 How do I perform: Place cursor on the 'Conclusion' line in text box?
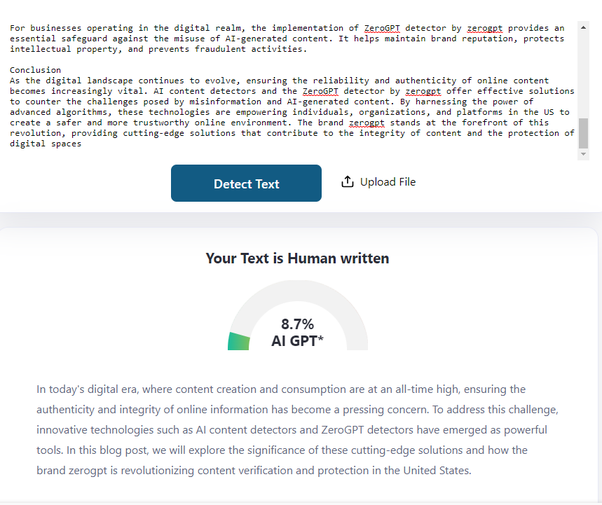pyautogui.click(x=35, y=70)
